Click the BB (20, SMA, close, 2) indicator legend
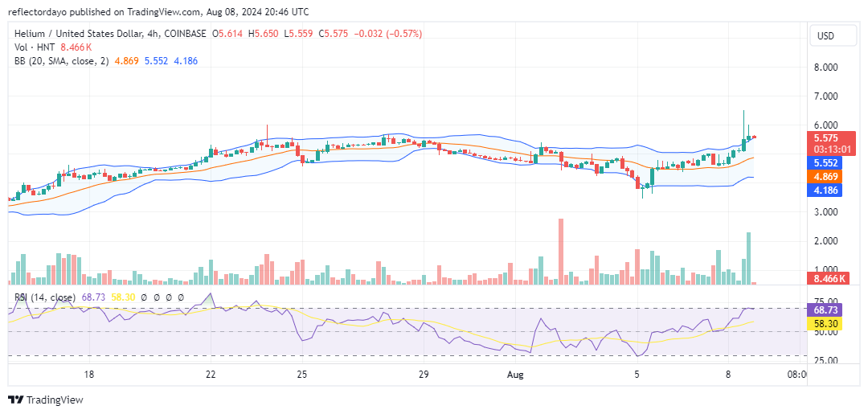868x414 pixels. coord(61,60)
